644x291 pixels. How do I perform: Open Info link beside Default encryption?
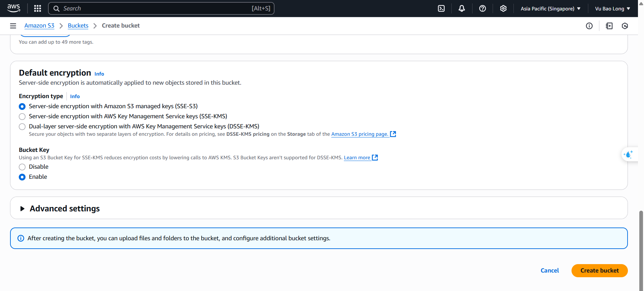99,74
